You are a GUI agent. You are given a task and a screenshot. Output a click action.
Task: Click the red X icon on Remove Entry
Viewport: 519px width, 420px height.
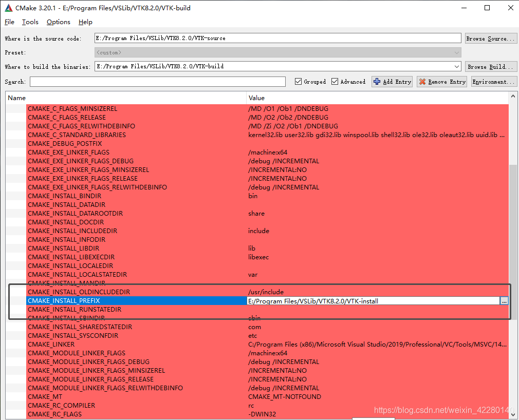[422, 82]
